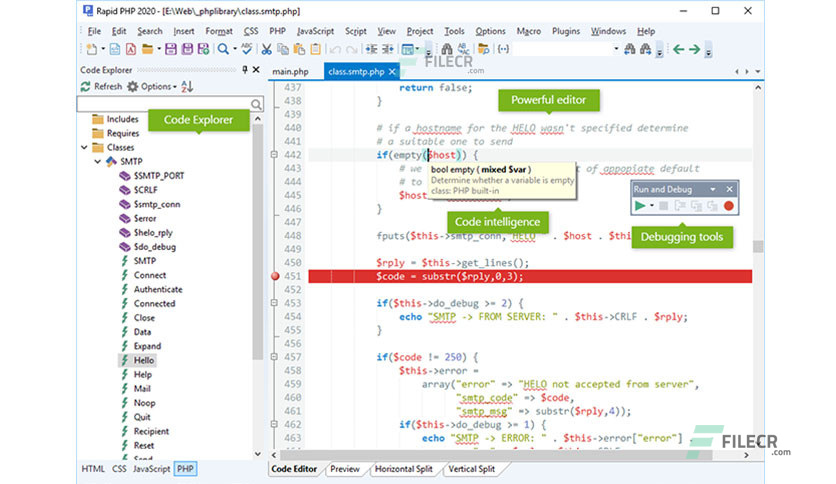Select the Hello method in tree
Image resolution: width=836 pixels, height=484 pixels.
(x=143, y=360)
